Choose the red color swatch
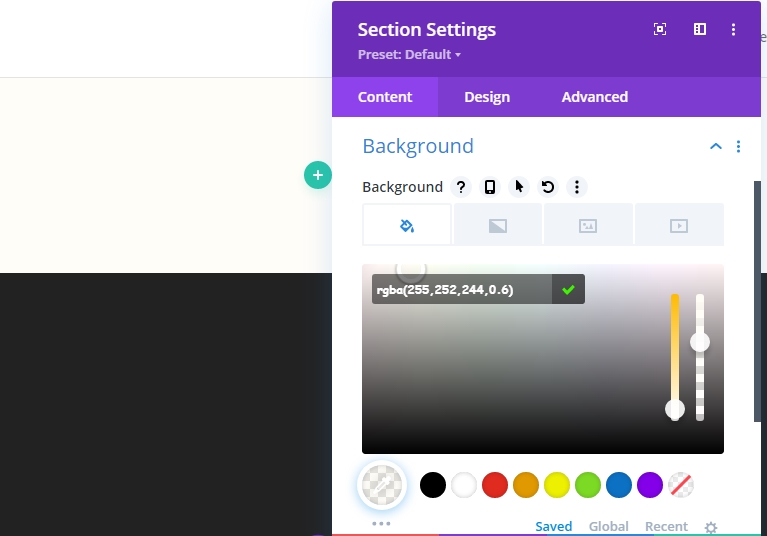The width and height of the screenshot is (767, 536). pyautogui.click(x=495, y=485)
